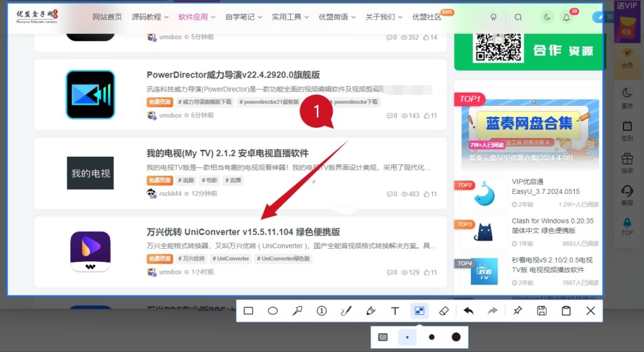Image resolution: width=644 pixels, height=352 pixels.
Task: Click the 我的电视 thumbnail image
Action: click(x=91, y=173)
